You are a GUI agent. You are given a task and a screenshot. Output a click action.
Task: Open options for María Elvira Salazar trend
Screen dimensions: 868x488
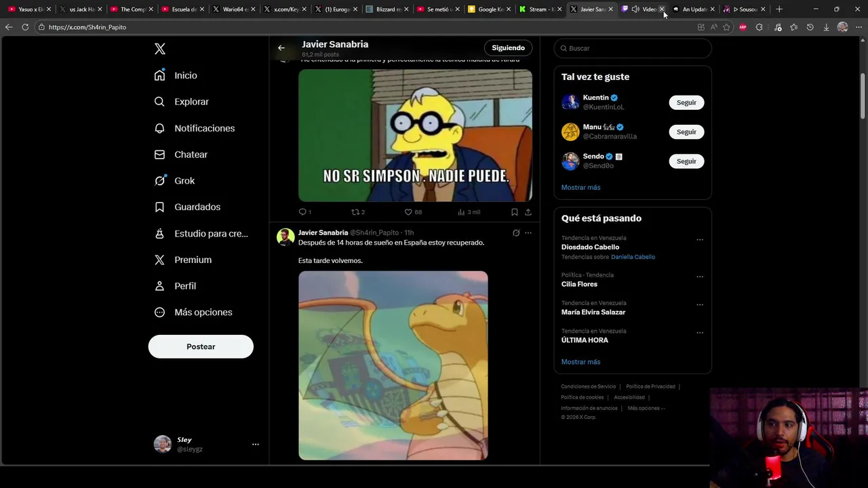click(x=700, y=305)
